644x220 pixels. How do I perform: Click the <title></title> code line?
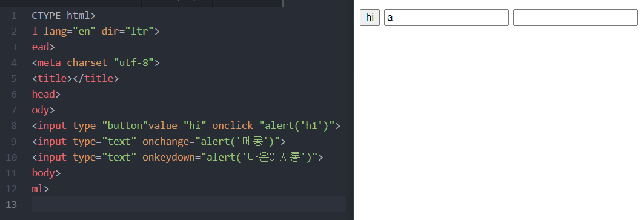[76, 79]
